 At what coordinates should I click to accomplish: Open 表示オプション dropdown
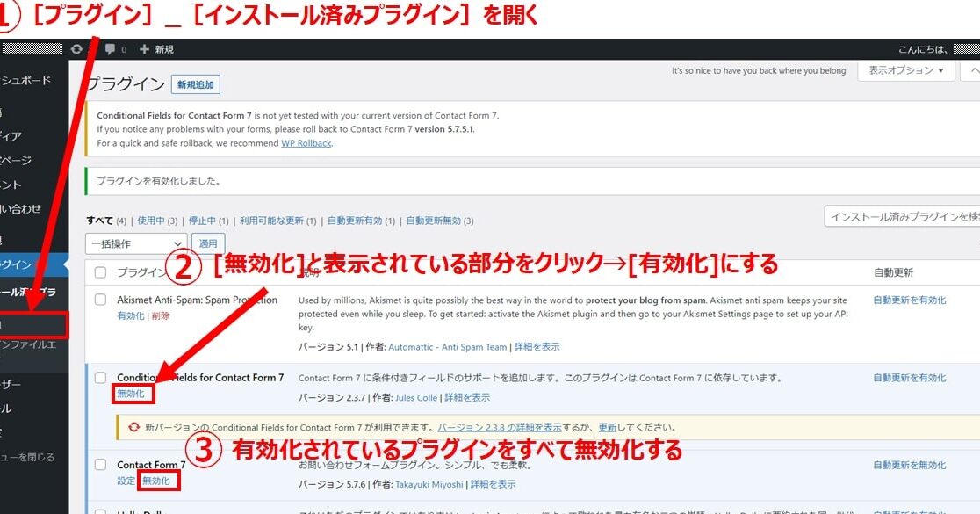click(x=905, y=70)
